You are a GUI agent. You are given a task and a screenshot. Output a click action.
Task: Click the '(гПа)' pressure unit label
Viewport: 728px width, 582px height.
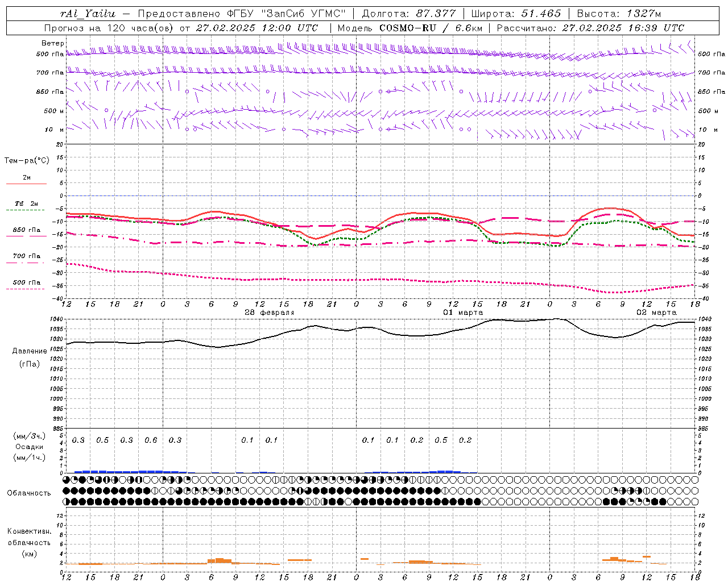[x=30, y=364]
